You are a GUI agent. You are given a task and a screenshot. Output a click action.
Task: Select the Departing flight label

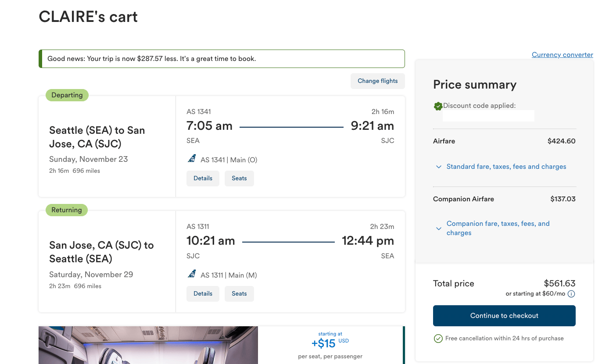point(67,95)
